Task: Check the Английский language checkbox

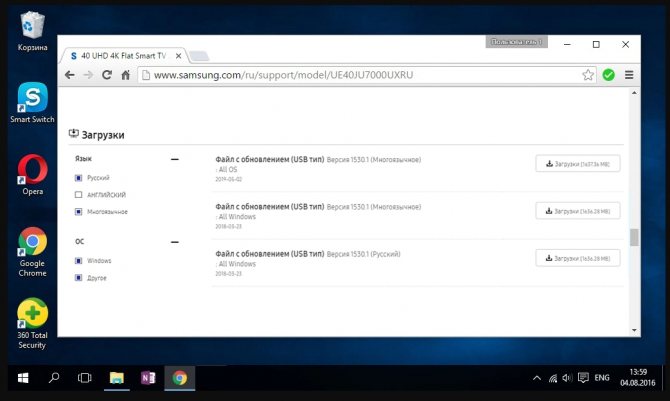Action: tap(79, 195)
